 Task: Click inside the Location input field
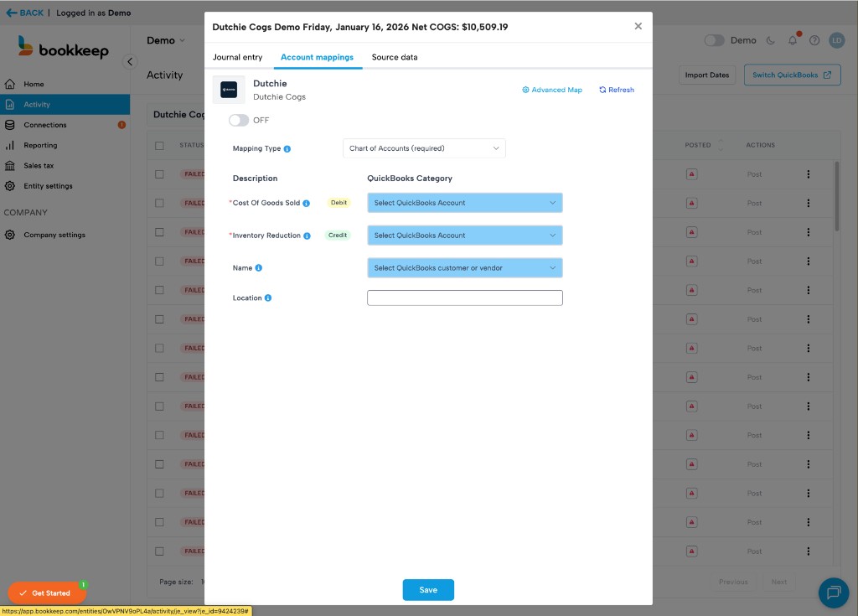(x=464, y=298)
